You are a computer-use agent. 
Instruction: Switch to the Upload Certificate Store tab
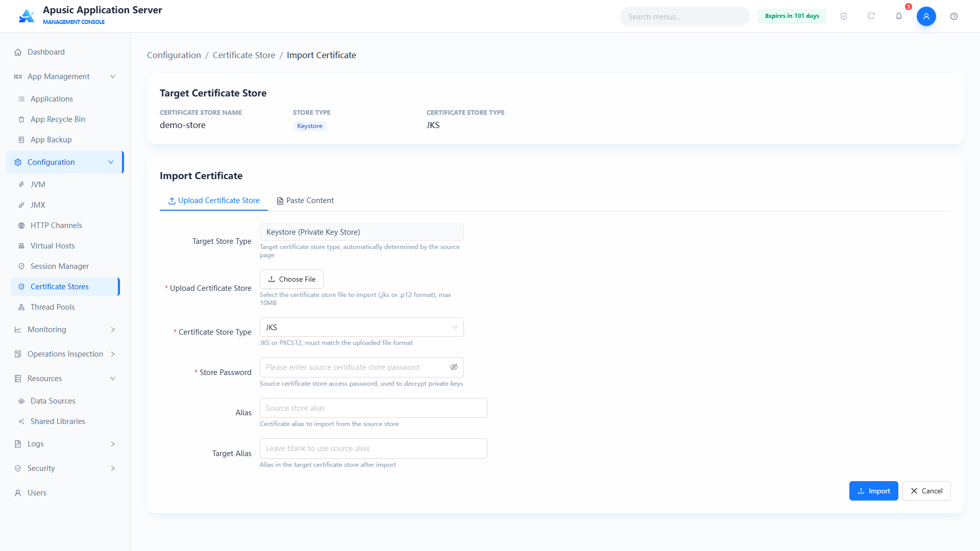click(214, 201)
